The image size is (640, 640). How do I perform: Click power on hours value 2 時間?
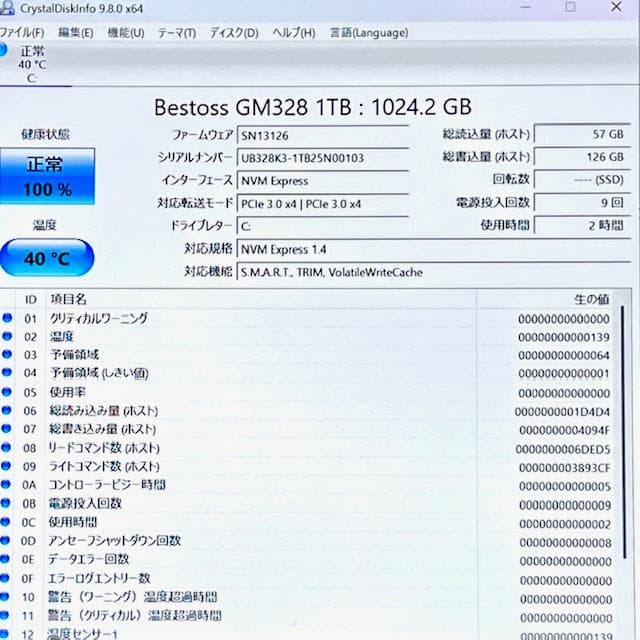point(582,225)
